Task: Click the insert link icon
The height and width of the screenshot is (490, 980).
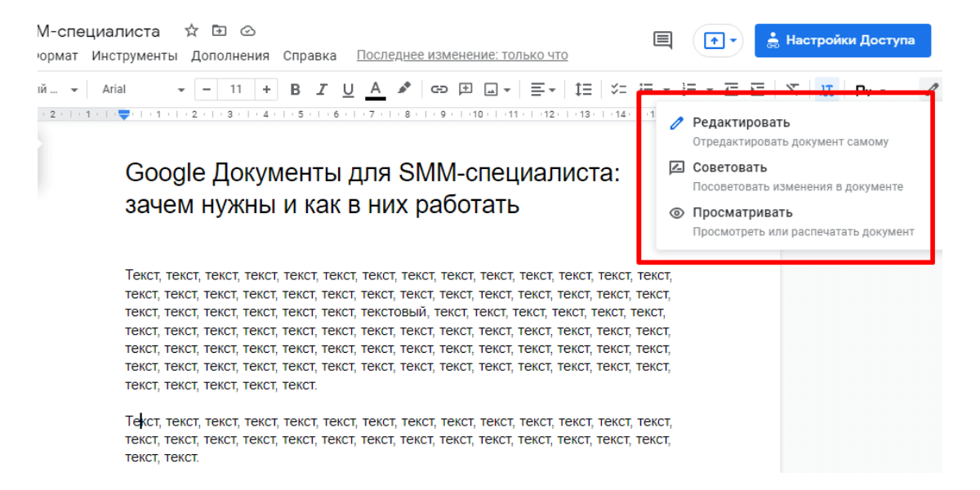Action: pyautogui.click(x=439, y=89)
